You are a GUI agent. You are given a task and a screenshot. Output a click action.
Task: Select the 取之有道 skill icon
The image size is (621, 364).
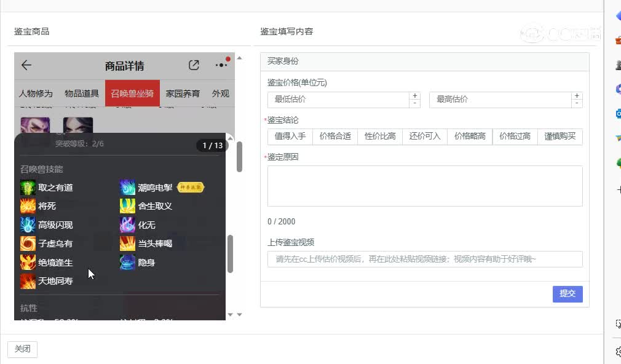coord(28,188)
